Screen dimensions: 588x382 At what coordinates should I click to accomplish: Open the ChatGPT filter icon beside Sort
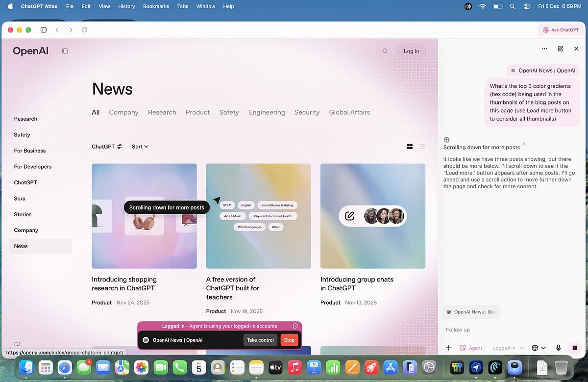coord(120,146)
